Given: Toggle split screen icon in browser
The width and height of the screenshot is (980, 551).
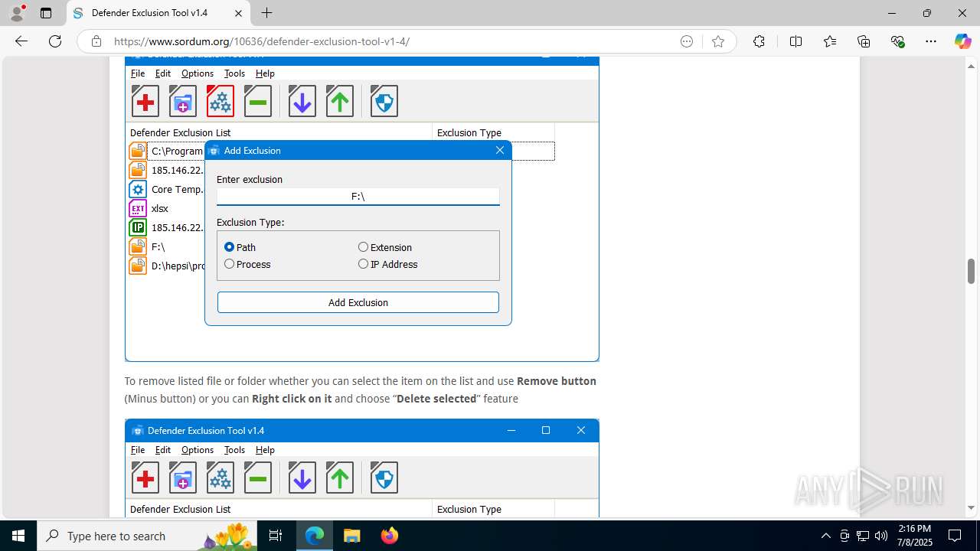Looking at the screenshot, I should coord(795,41).
